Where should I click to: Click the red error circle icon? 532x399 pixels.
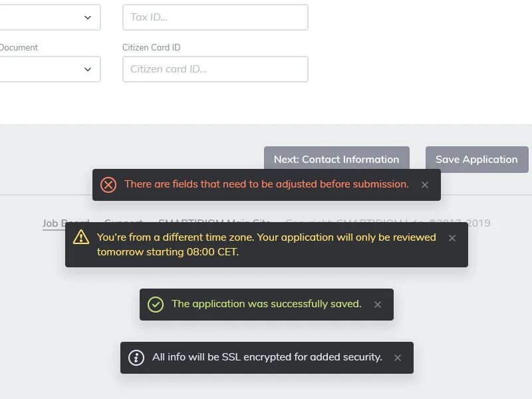pos(108,185)
